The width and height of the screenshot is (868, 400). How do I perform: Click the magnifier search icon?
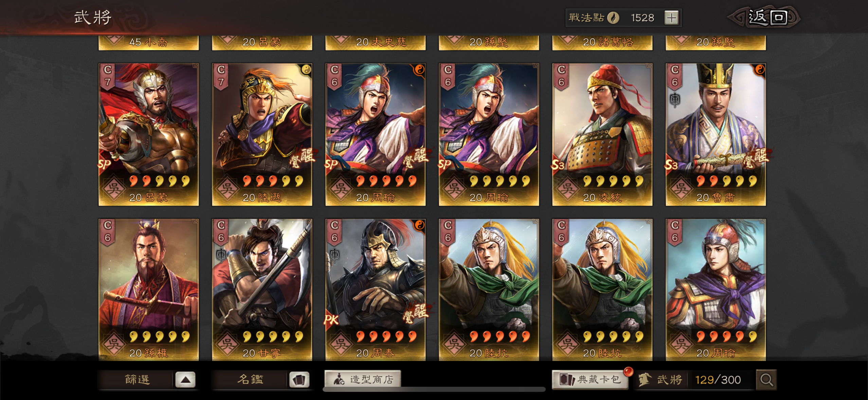pyautogui.click(x=766, y=380)
